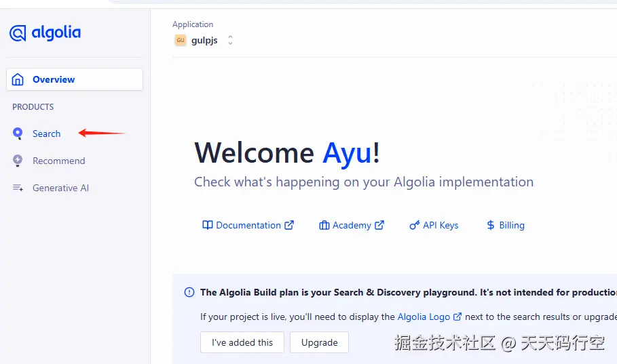Click the Search product magnifier icon
617x364 pixels.
click(x=18, y=134)
